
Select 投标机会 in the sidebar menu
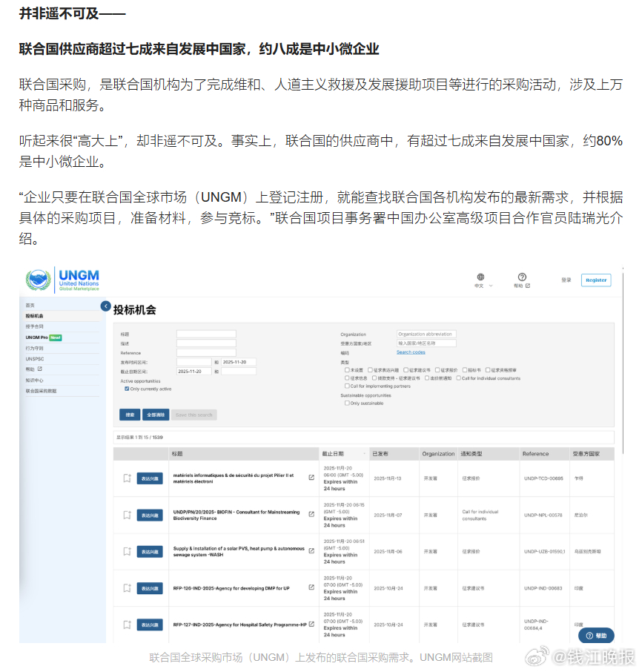[35, 315]
